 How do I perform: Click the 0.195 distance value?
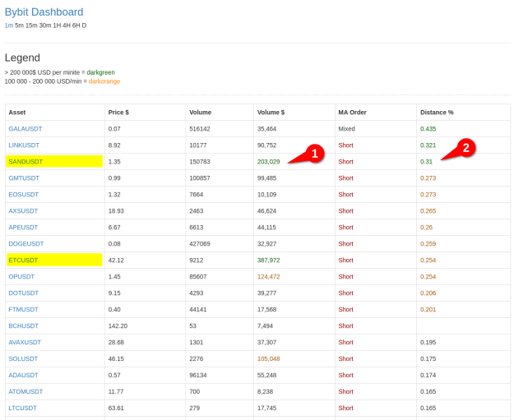[x=428, y=342]
